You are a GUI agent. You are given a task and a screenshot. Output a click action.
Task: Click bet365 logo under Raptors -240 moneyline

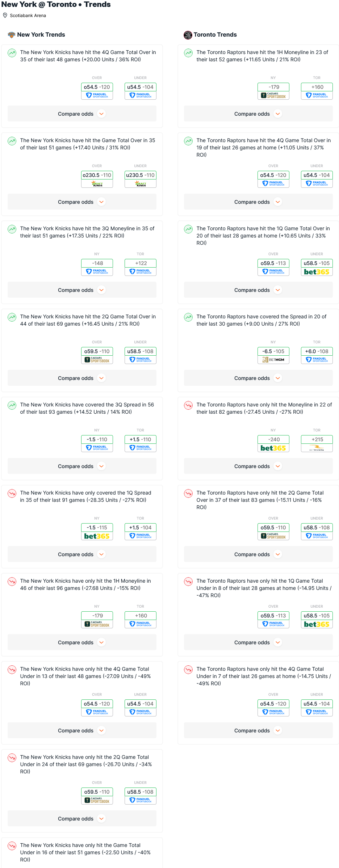point(273,448)
